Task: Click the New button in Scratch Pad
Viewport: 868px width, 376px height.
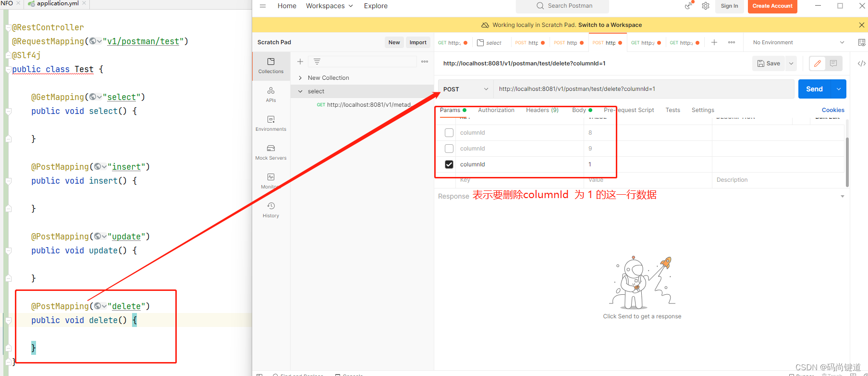Action: coord(394,42)
